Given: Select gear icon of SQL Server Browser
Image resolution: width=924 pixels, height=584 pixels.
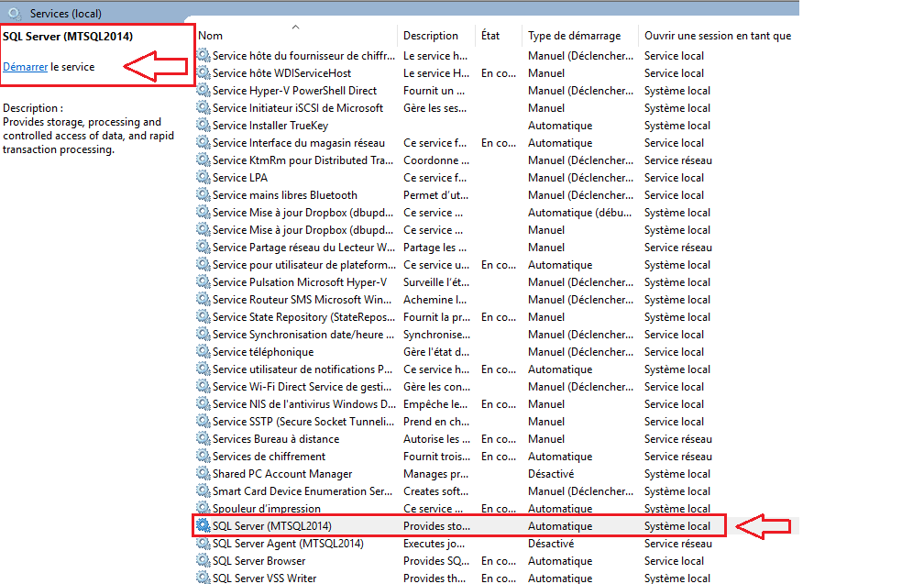Looking at the screenshot, I should click(203, 560).
